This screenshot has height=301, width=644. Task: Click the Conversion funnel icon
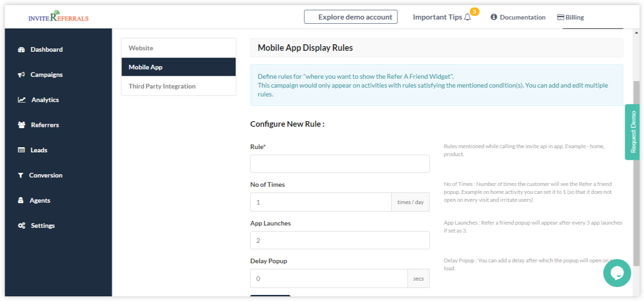20,175
